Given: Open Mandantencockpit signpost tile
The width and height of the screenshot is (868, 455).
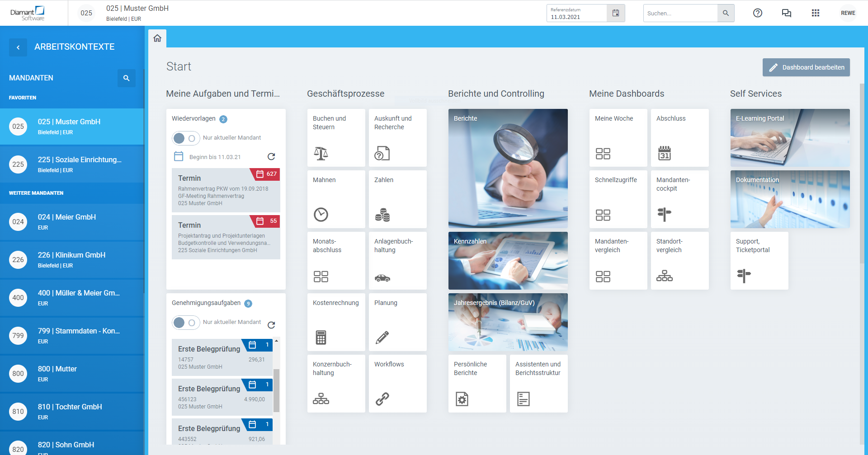Looking at the screenshot, I should tap(680, 199).
